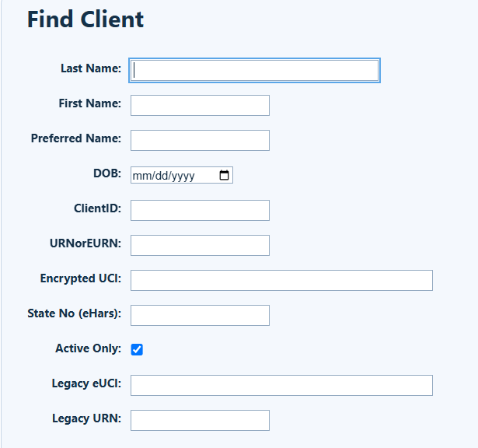Open the DOB calendar picker icon

tap(224, 175)
